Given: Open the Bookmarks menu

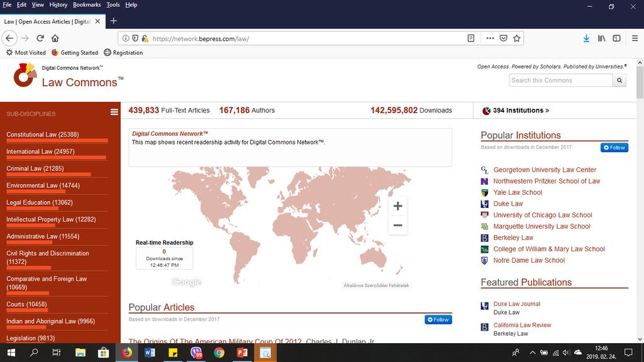Looking at the screenshot, I should tap(87, 4).
